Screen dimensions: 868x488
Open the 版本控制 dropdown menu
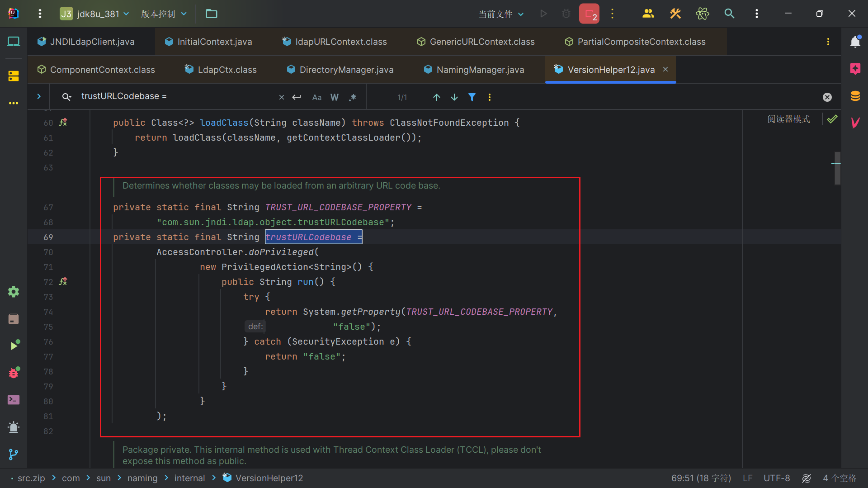click(164, 14)
